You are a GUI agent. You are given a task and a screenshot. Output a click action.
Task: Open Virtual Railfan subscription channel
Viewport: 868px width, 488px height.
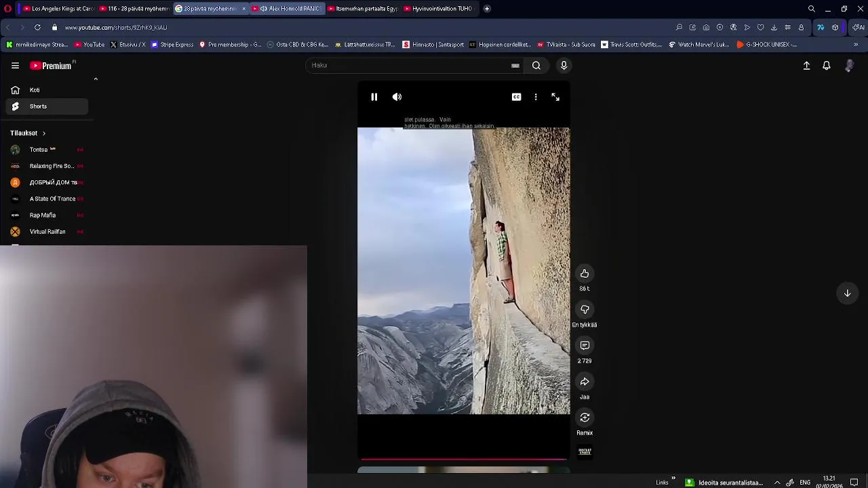pyautogui.click(x=47, y=232)
